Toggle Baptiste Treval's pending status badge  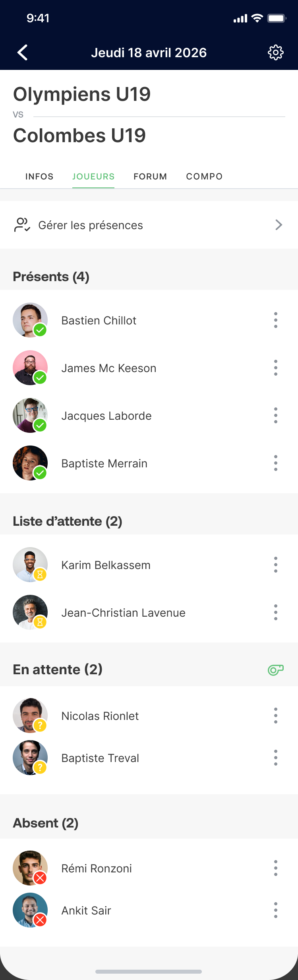40,768
